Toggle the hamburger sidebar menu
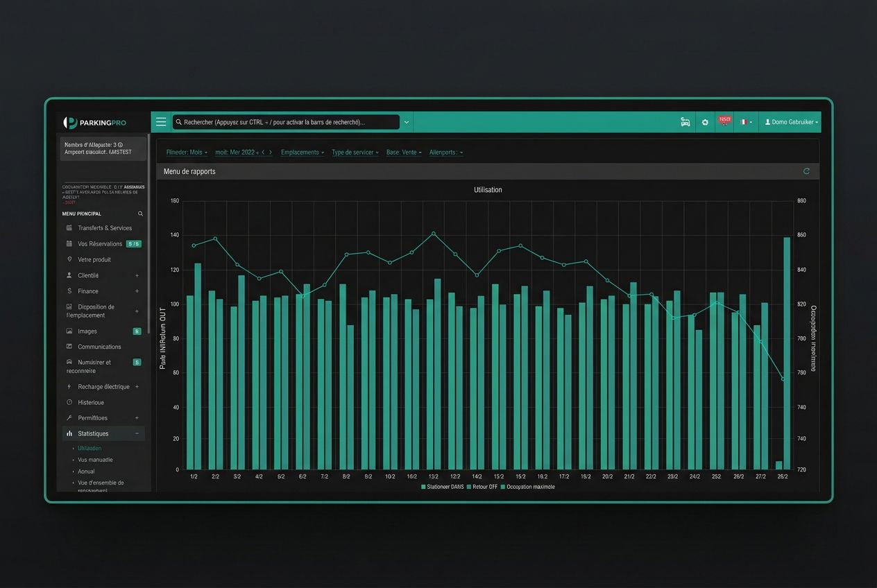The image size is (877, 588). coord(161,122)
